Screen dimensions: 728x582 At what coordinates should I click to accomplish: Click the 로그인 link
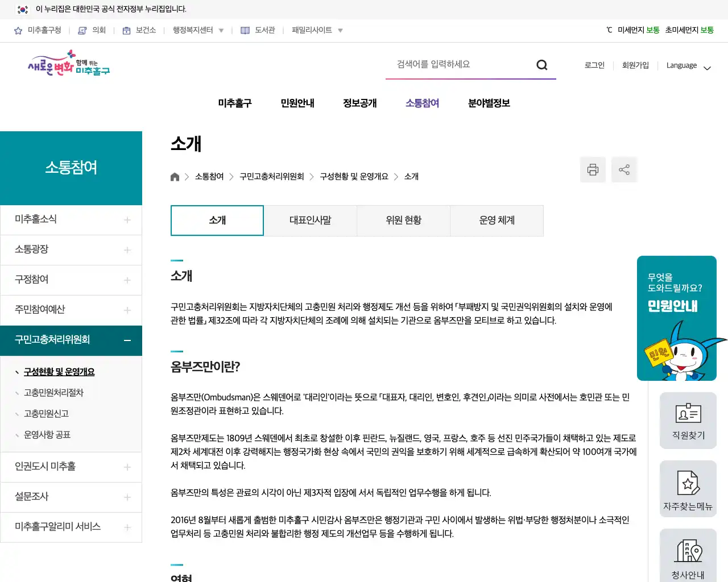pyautogui.click(x=594, y=65)
